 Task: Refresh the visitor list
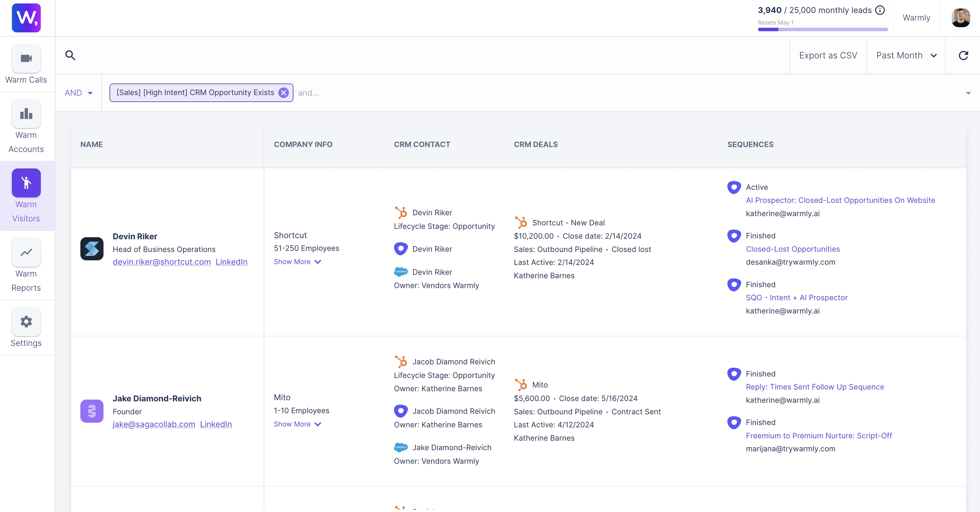point(963,55)
